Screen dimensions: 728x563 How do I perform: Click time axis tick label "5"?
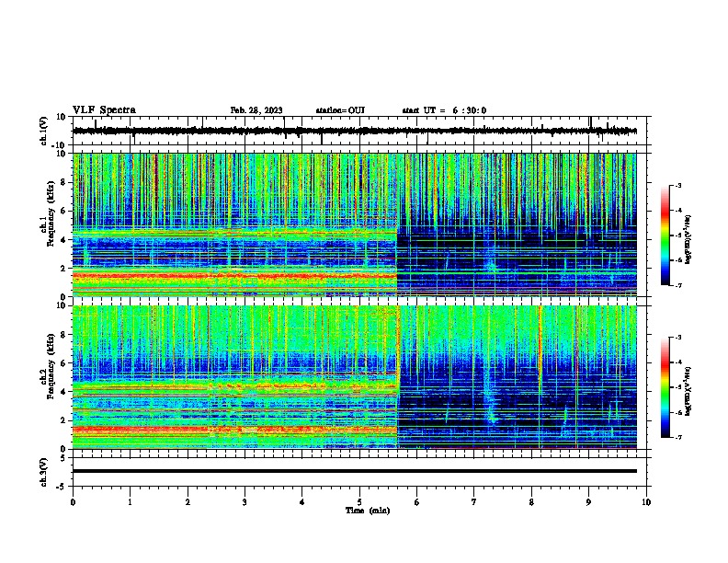(359, 502)
